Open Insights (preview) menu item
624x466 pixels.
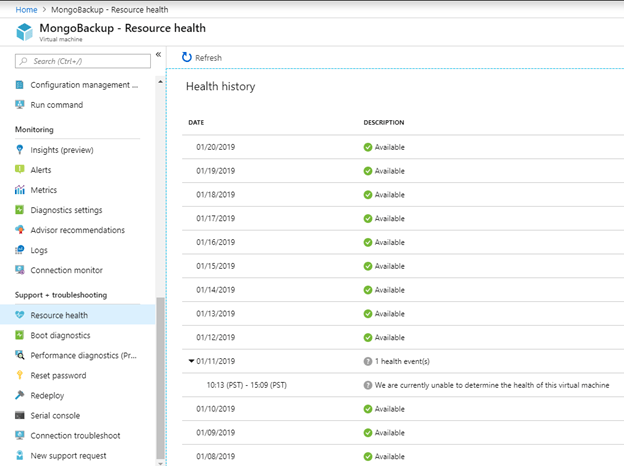click(x=62, y=150)
